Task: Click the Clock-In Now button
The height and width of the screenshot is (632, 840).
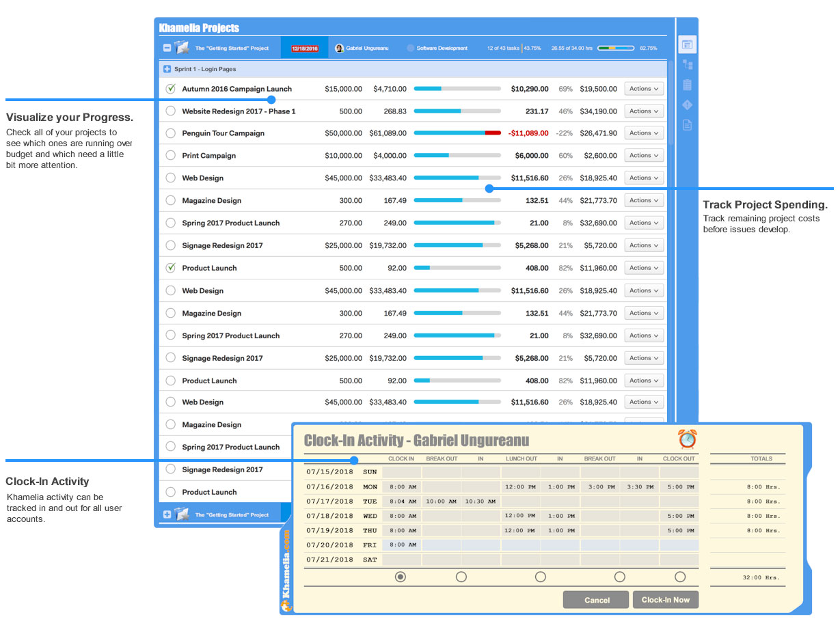Action: (x=666, y=600)
